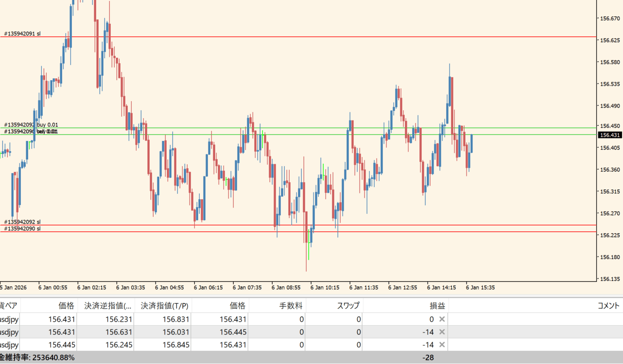Select the S/L cell showing 156.231
623x364 pixels.
106,319
